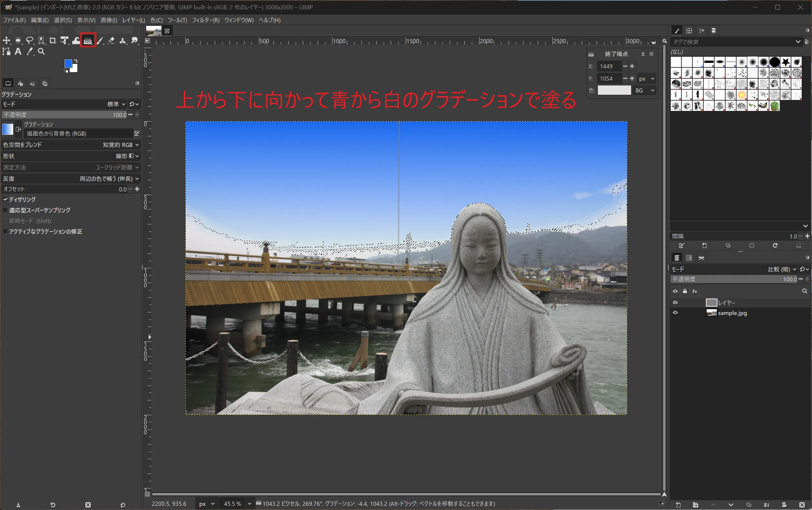Search layers with magnifier icon

click(x=804, y=291)
